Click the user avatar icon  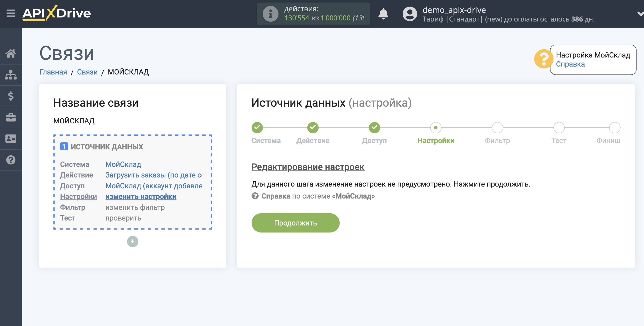[x=410, y=14]
